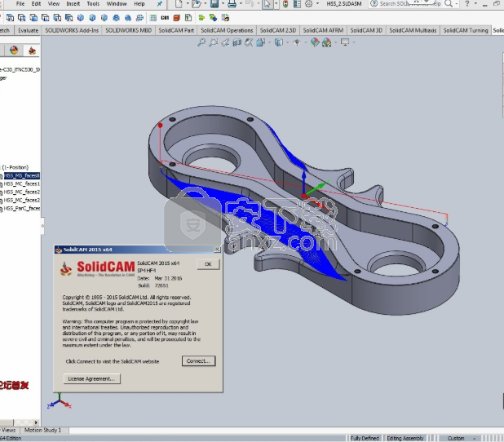Screen dimensions: 504x442
Task: Click the Apply Scene icon
Action: click(326, 42)
